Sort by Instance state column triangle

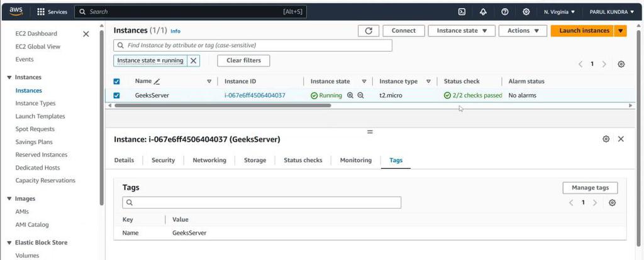click(364, 82)
